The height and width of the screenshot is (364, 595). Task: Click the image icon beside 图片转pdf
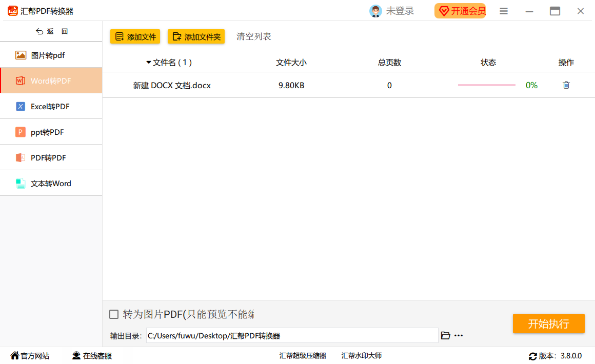click(21, 55)
